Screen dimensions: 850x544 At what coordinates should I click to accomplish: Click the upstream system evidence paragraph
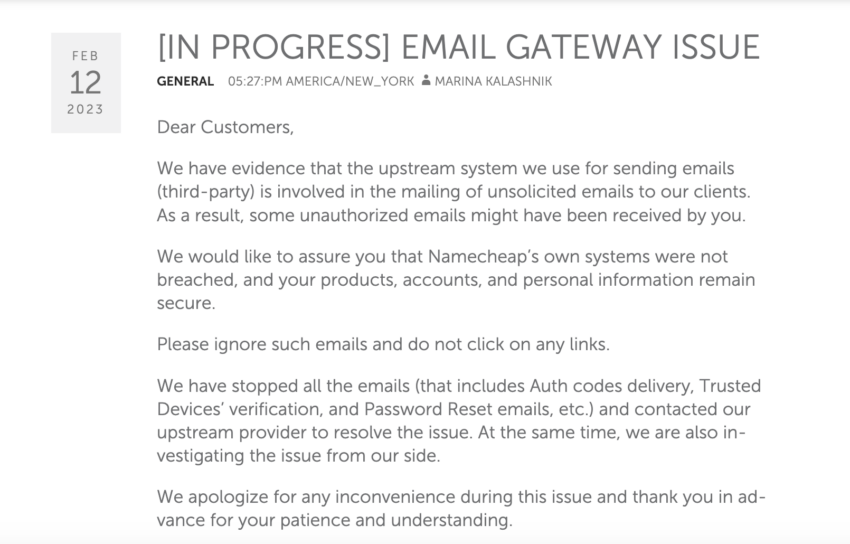coord(454,192)
